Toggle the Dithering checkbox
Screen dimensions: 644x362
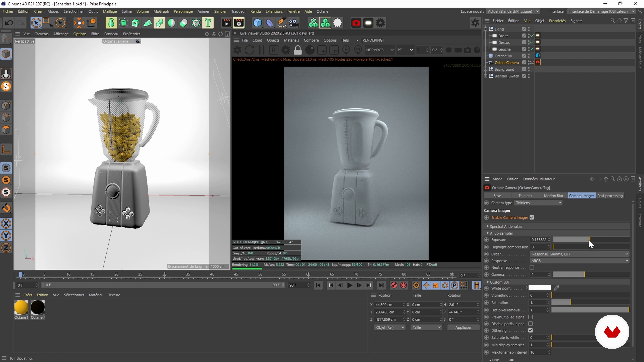coord(530,330)
